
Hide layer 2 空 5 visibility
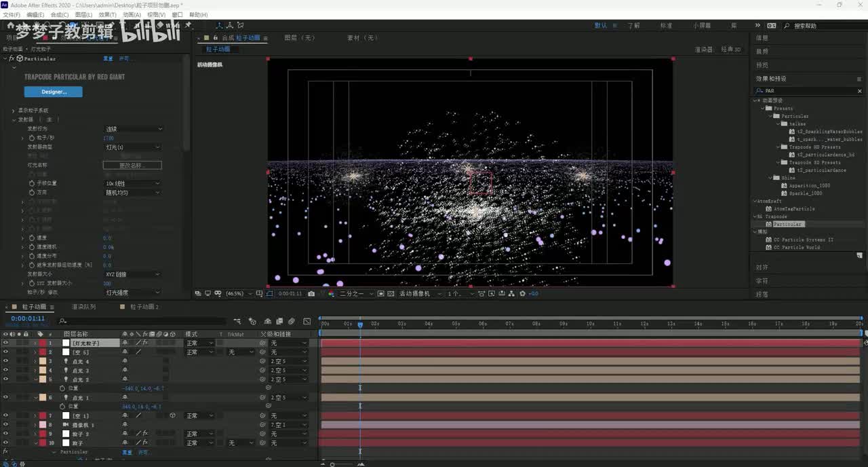coord(5,352)
